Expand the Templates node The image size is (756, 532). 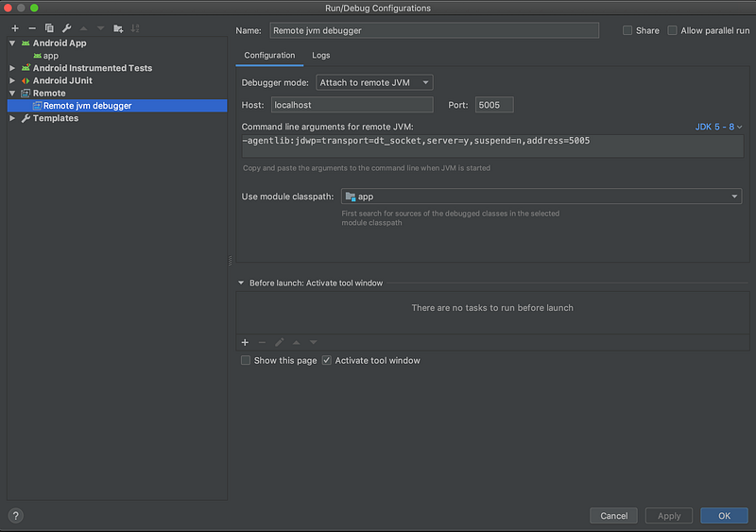(x=12, y=118)
